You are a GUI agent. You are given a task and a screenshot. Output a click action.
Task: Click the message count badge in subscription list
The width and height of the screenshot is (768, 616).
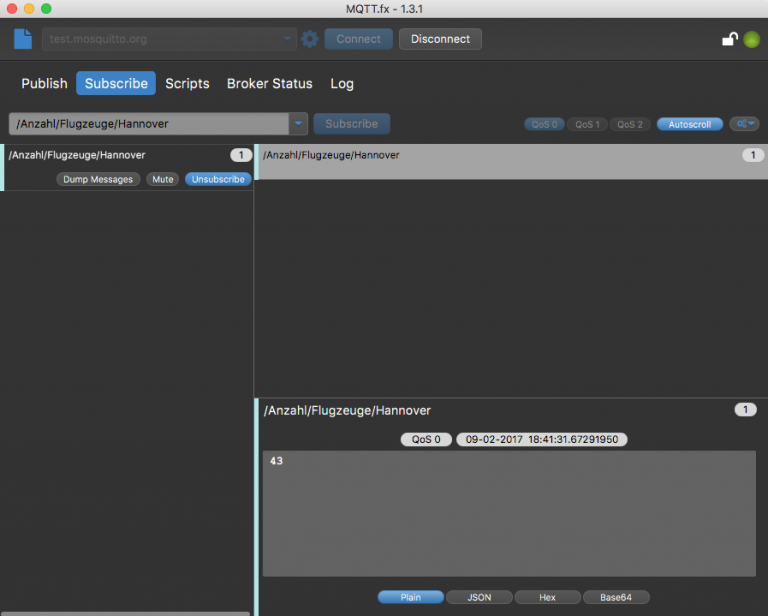240,155
